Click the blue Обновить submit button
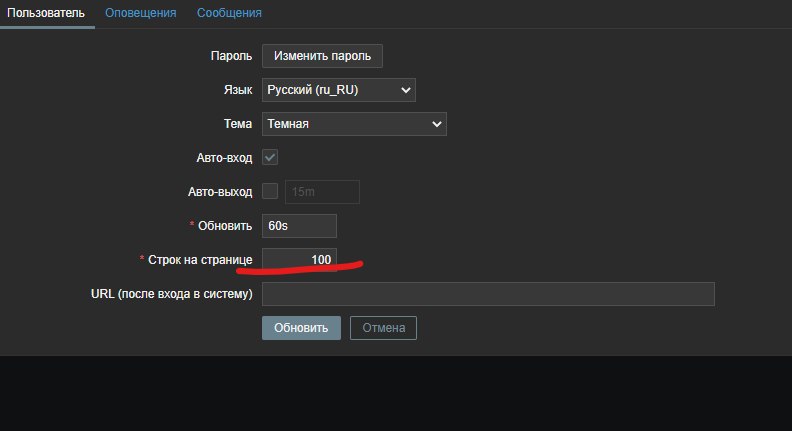 coord(302,328)
